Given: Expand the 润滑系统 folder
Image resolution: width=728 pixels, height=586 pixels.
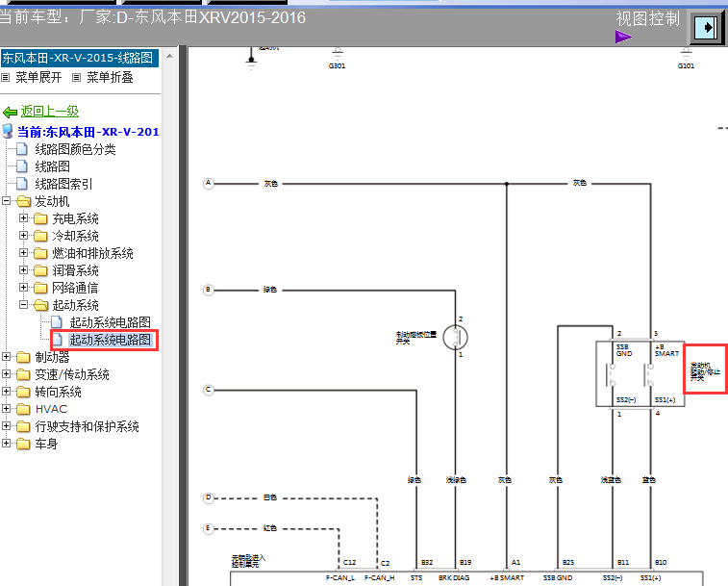Looking at the screenshot, I should (23, 270).
